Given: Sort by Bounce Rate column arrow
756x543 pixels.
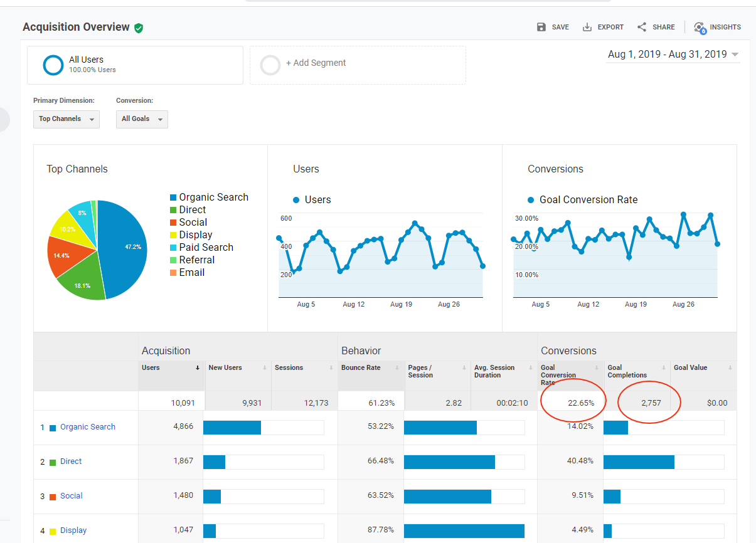Looking at the screenshot, I should (398, 368).
